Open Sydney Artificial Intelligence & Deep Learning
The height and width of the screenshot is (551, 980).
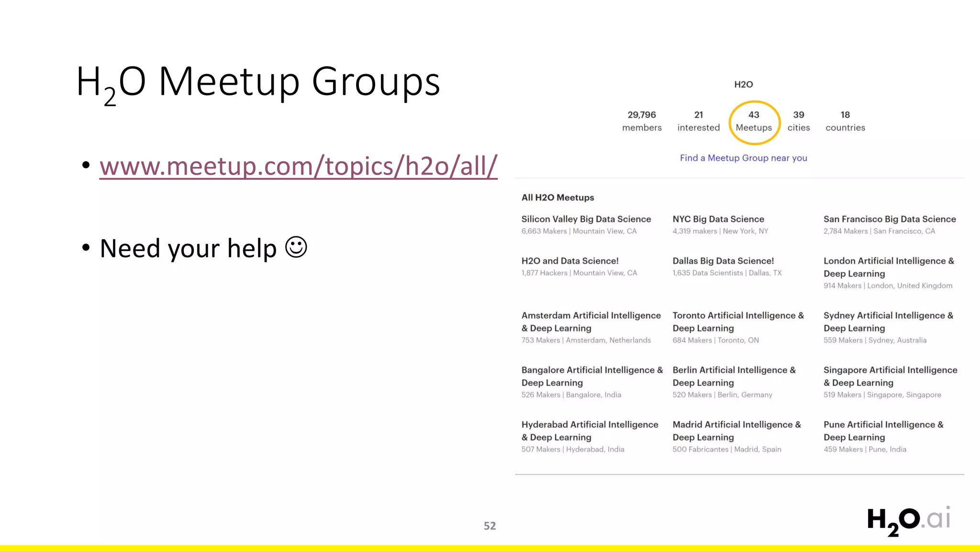[888, 321]
